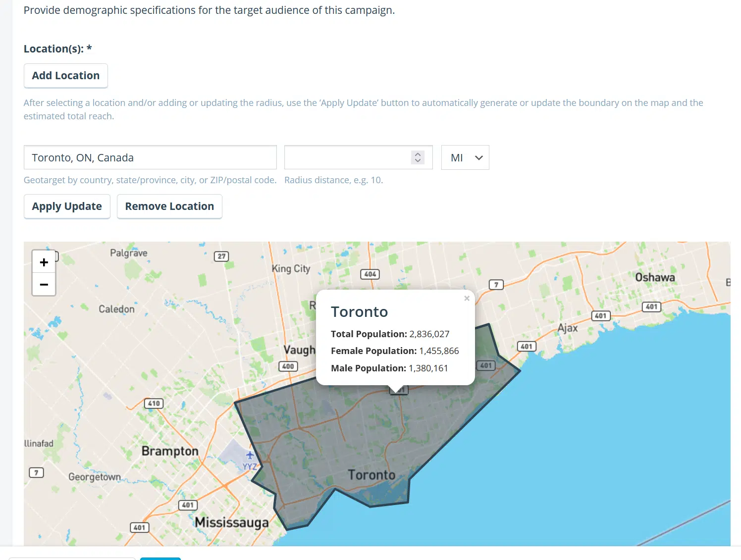Remove the Toronto location entry
Image resolution: width=741 pixels, height=560 pixels.
point(169,206)
